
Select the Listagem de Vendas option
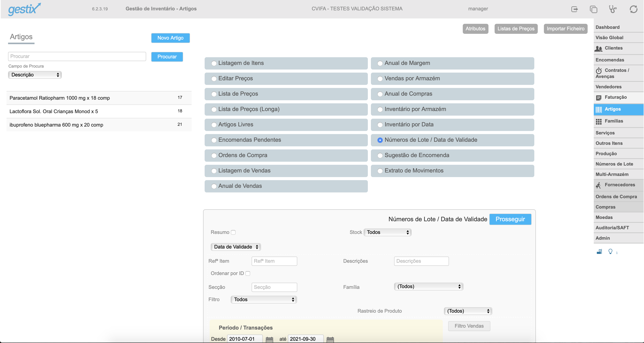(214, 171)
